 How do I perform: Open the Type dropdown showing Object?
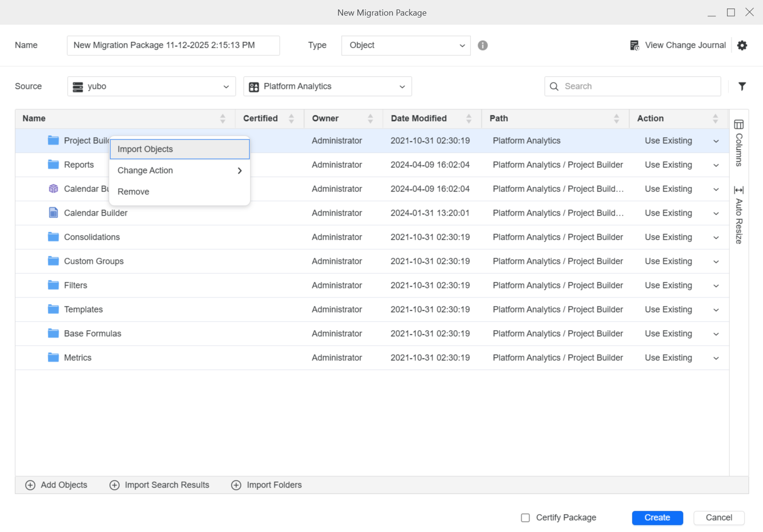coord(406,45)
